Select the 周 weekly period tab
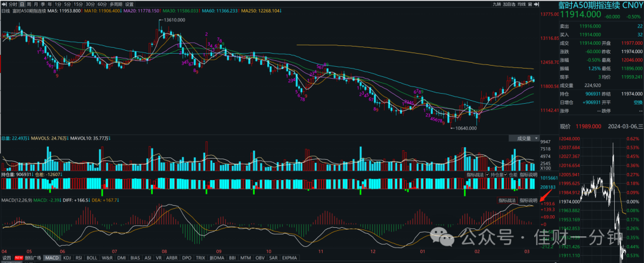Screen dimensions: 644x263 pyautogui.click(x=29, y=4)
